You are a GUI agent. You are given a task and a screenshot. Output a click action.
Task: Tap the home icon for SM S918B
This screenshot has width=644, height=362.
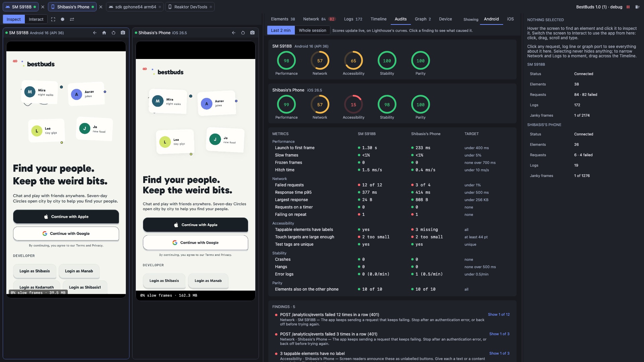coord(104,33)
